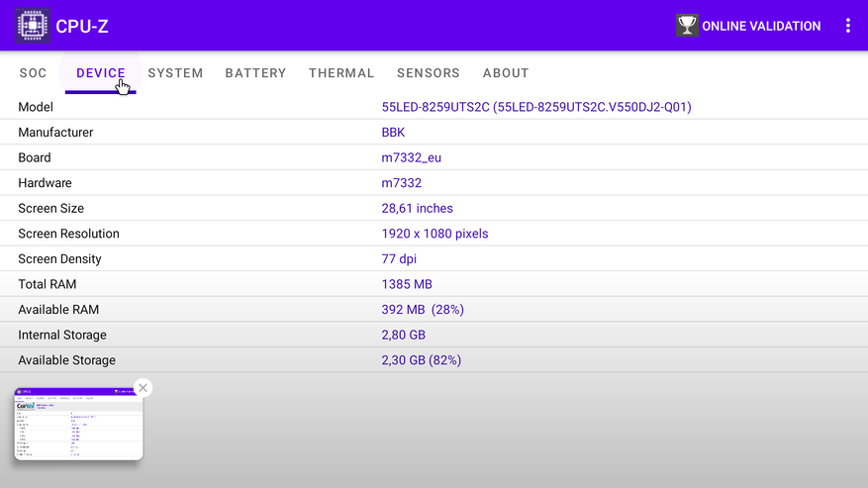Image resolution: width=868 pixels, height=488 pixels.
Task: Click the Available RAM label
Action: point(58,310)
